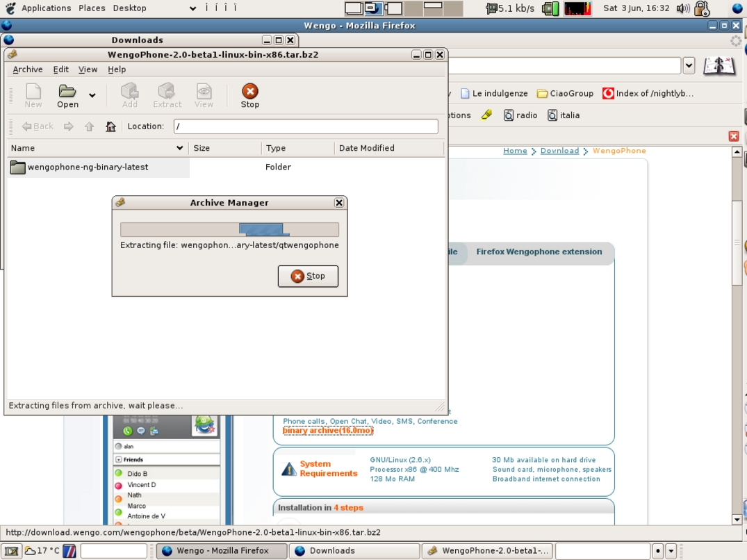Open the Edit menu in Archive Manager

point(61,69)
